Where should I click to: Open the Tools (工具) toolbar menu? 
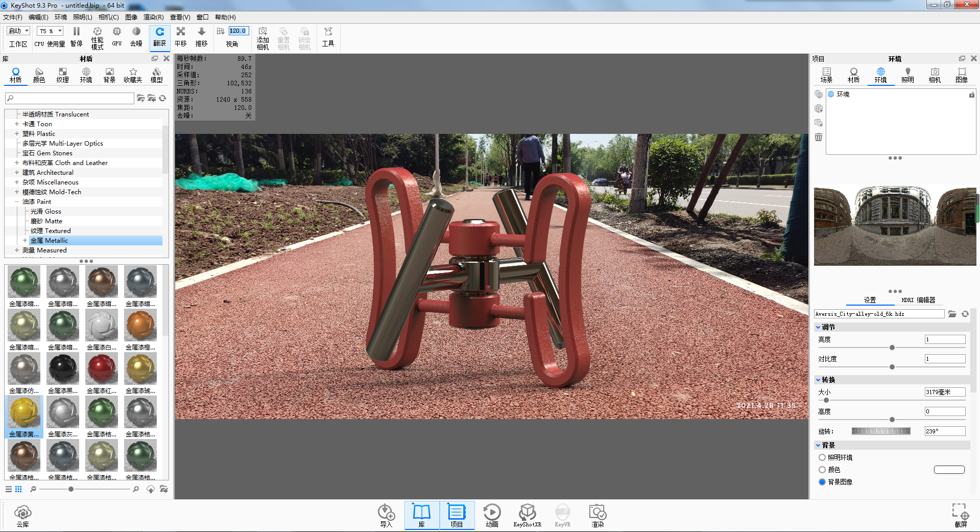[x=328, y=37]
